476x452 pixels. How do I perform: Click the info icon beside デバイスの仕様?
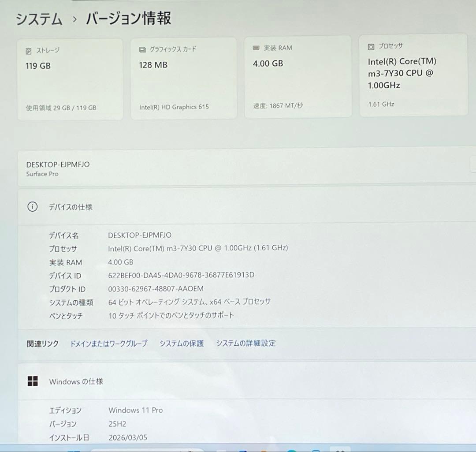click(33, 207)
